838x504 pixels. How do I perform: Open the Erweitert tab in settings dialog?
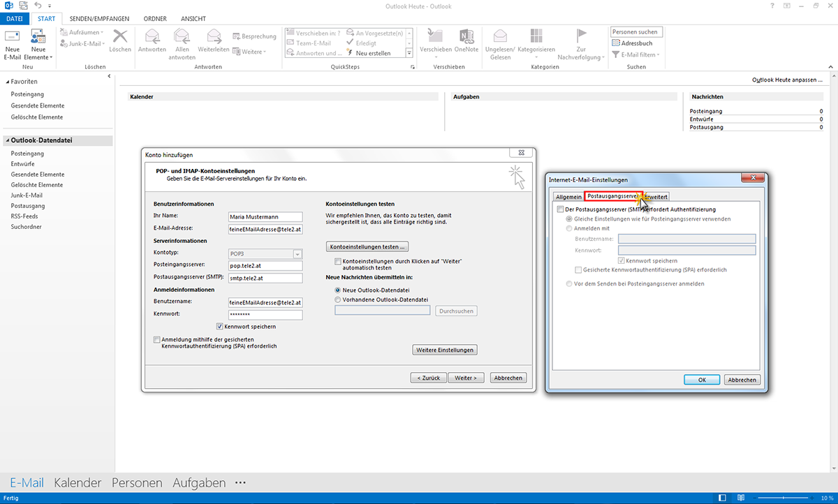[x=656, y=197]
